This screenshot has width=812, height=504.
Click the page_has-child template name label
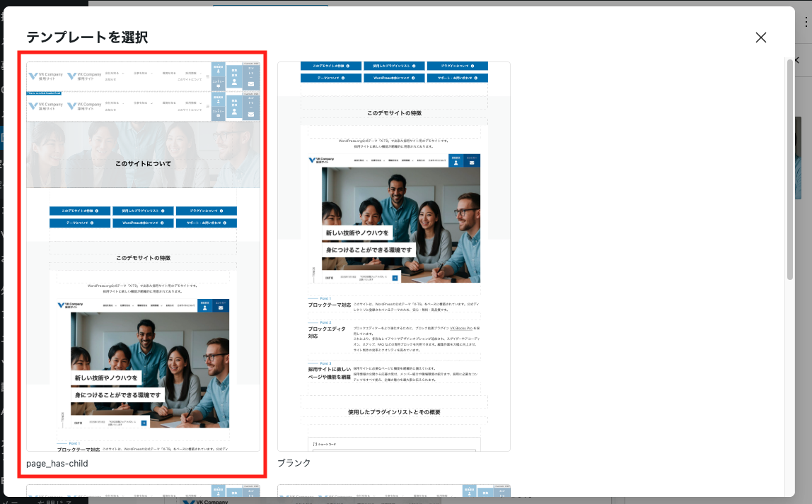click(x=56, y=463)
